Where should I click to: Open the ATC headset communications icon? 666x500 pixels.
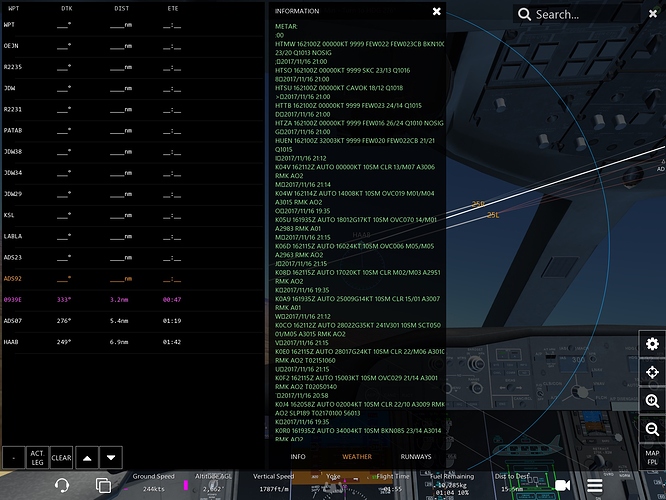tap(62, 485)
